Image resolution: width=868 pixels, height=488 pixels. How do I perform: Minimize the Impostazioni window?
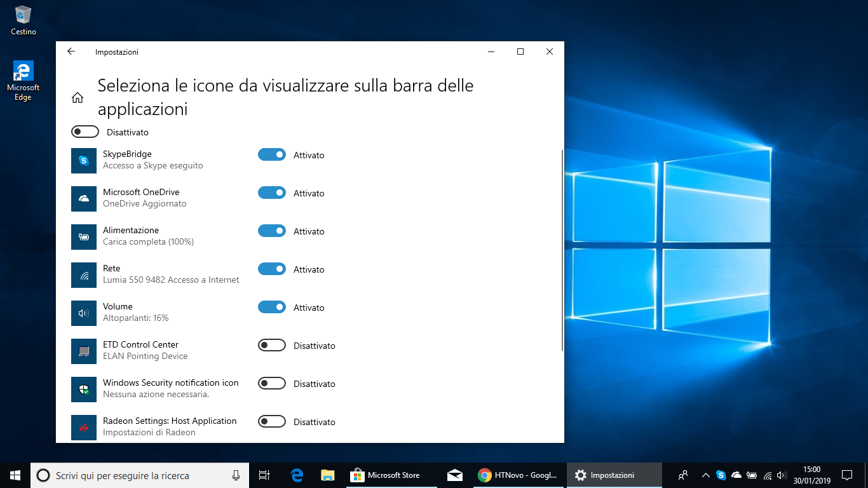[491, 52]
